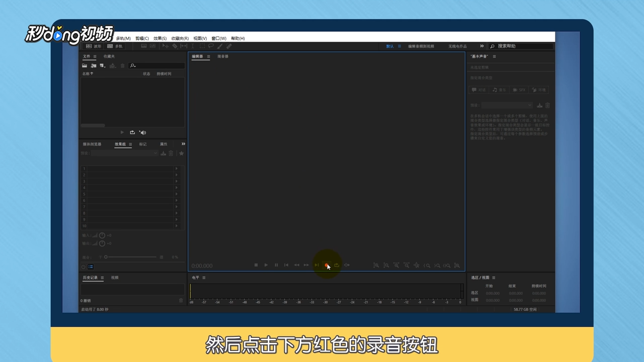Expand hidden panel tabs beside 属性
Viewport: 644px width, 362px height.
(183, 144)
